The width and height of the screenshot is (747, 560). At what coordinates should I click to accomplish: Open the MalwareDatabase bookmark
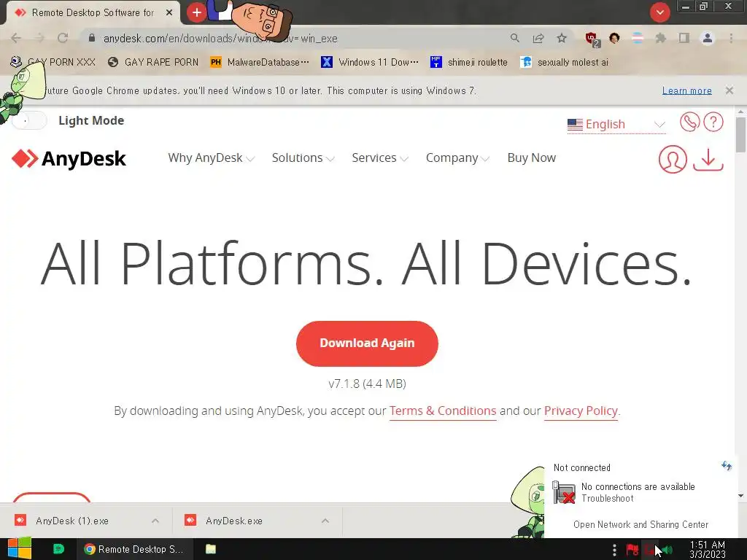point(260,62)
